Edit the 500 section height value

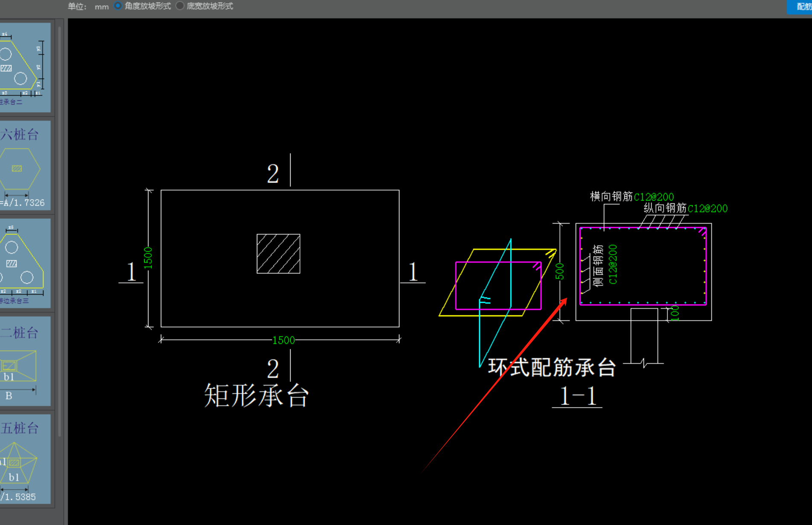(x=560, y=272)
